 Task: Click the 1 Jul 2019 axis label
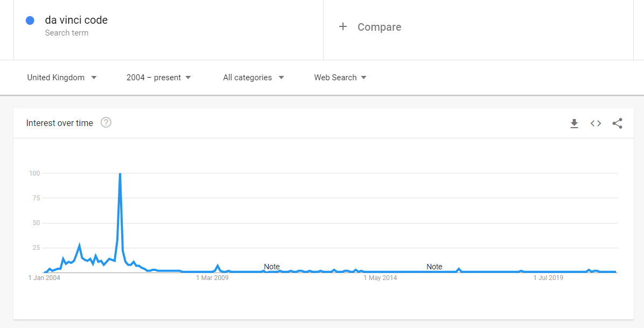[548, 278]
